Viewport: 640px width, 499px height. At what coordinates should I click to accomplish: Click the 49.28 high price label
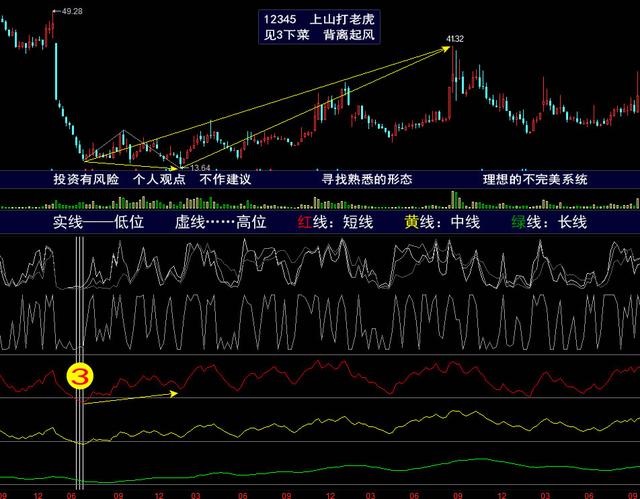click(72, 11)
